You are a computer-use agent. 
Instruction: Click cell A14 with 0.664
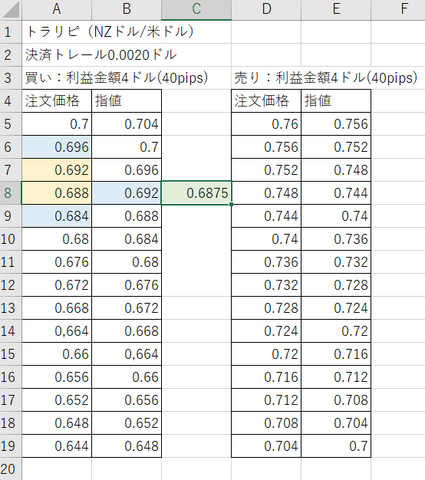point(57,331)
